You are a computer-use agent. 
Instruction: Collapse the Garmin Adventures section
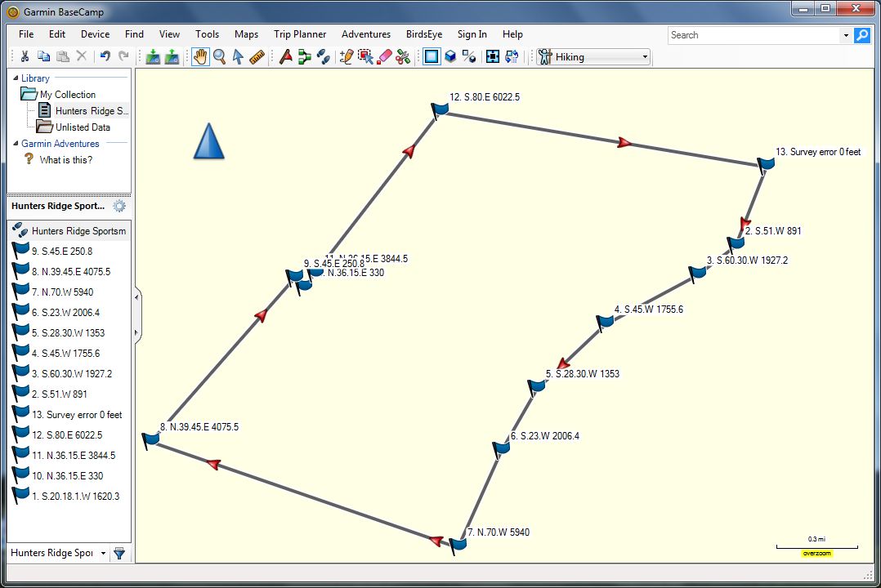[x=16, y=143]
